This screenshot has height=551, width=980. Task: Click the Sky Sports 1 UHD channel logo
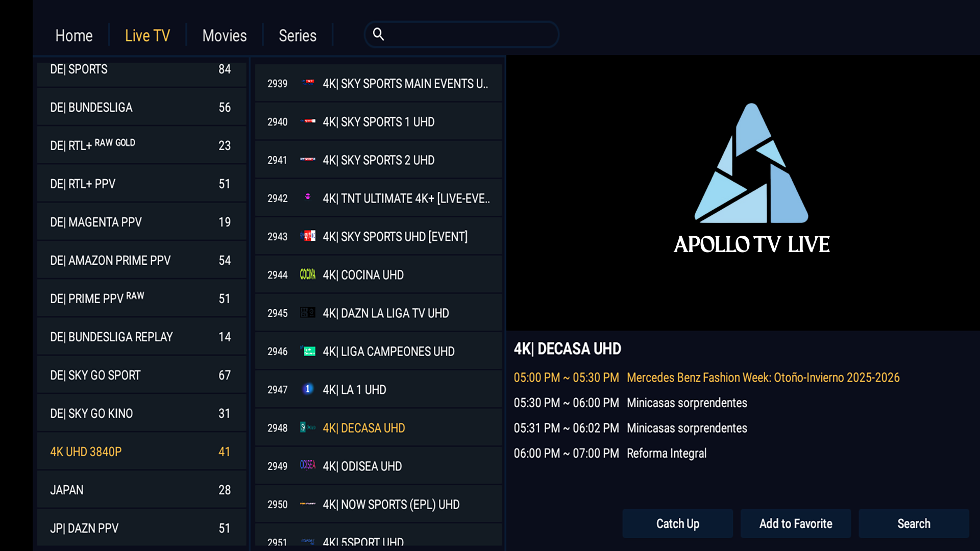[309, 121]
